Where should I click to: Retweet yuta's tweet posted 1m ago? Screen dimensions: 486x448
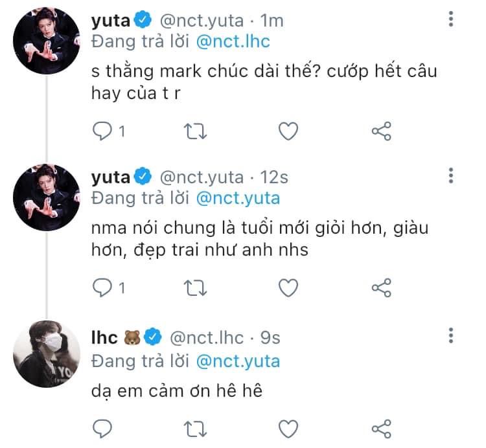[x=195, y=131]
